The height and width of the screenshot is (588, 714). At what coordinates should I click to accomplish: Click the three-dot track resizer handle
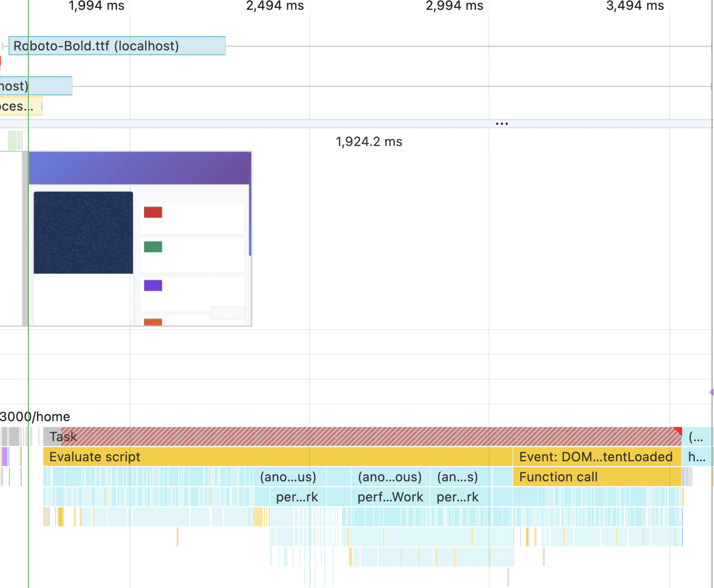click(x=501, y=124)
